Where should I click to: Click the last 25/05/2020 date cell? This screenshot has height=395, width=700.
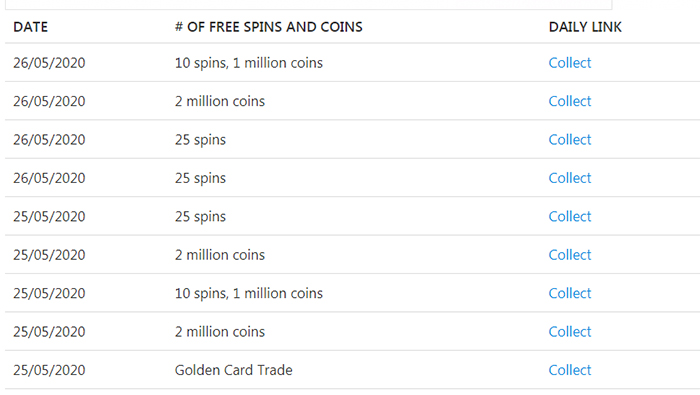[49, 370]
